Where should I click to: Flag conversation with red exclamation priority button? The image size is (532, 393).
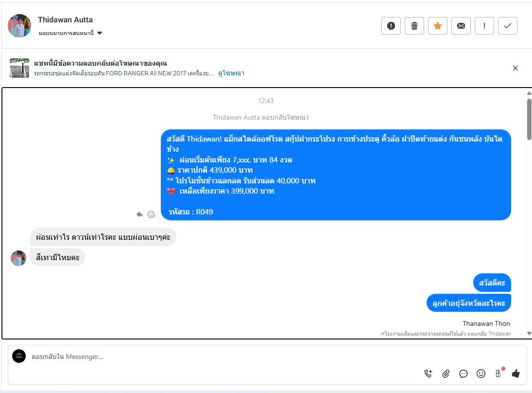tap(484, 26)
